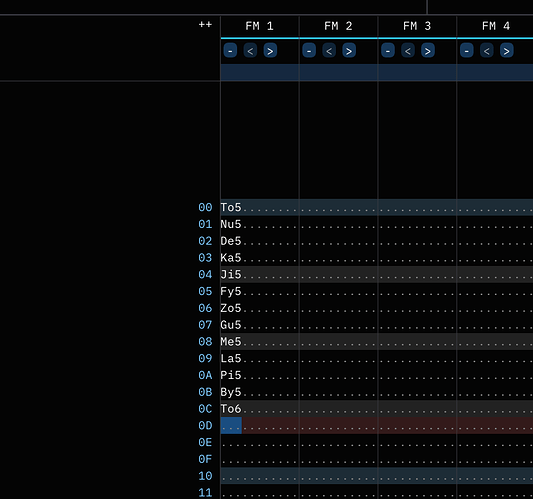Screen dimensions: 533x499
Task: Click row number 08
Action: coord(205,342)
